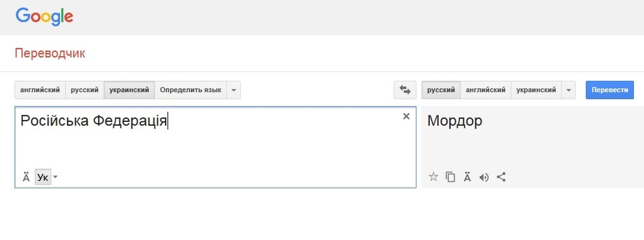This screenshot has width=644, height=240.
Task: Select английский as source language
Action: (x=40, y=90)
